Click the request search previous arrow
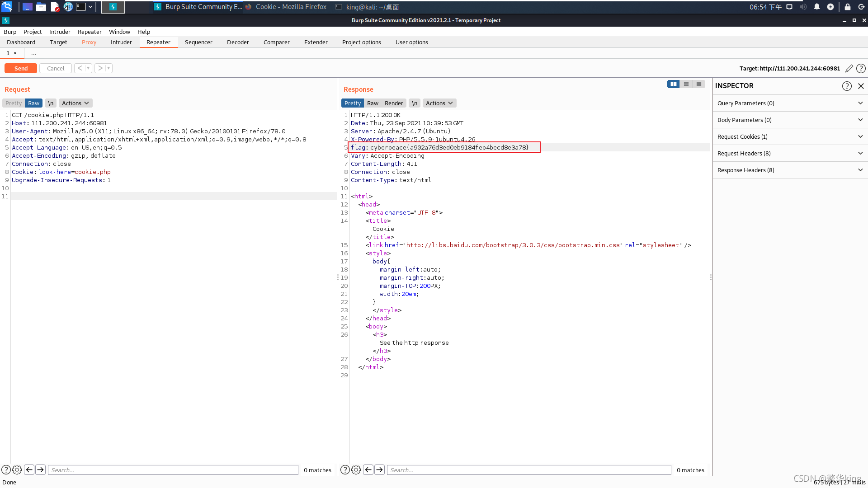The width and height of the screenshot is (868, 488). tap(29, 470)
